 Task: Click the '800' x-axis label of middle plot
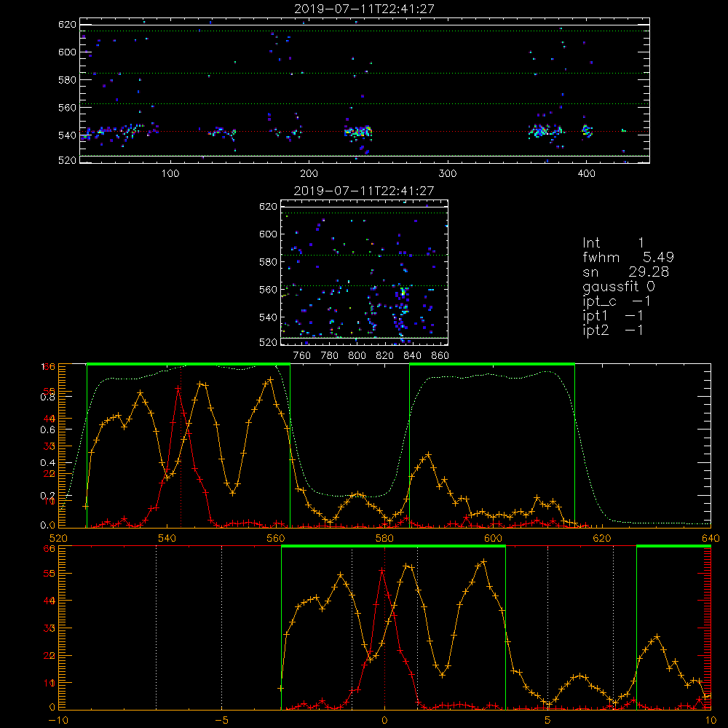click(x=357, y=356)
